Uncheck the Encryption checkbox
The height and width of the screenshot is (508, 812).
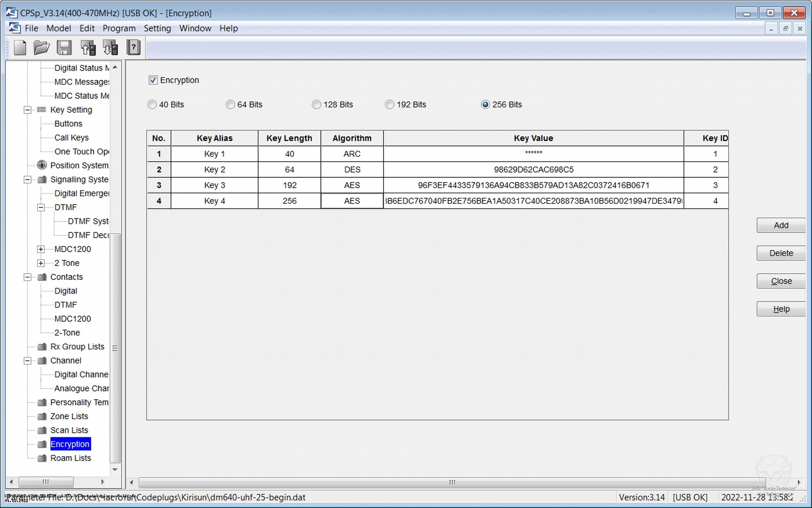153,80
